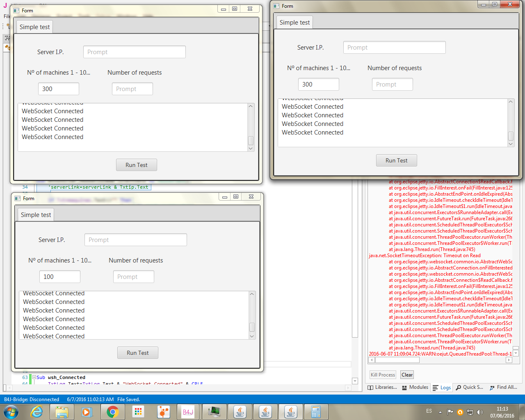
Task: Click Run Test in the upper-right Form
Action: tap(397, 160)
